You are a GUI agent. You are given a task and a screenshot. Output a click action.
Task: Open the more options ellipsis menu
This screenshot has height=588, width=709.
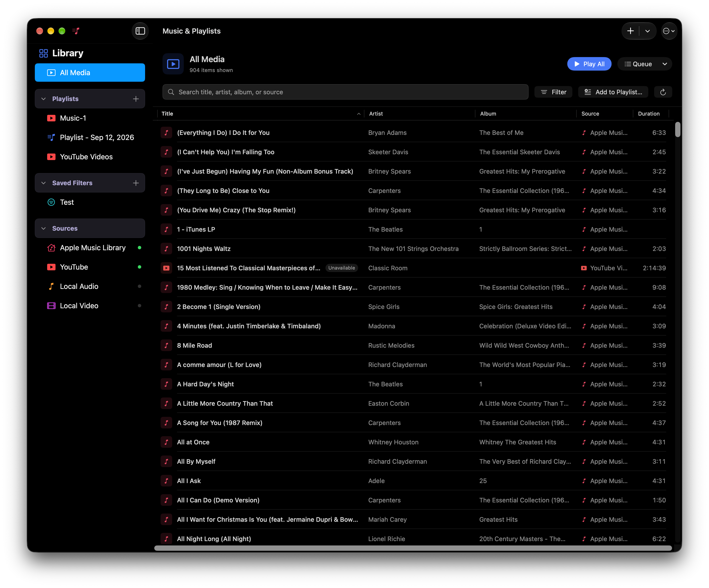click(668, 31)
